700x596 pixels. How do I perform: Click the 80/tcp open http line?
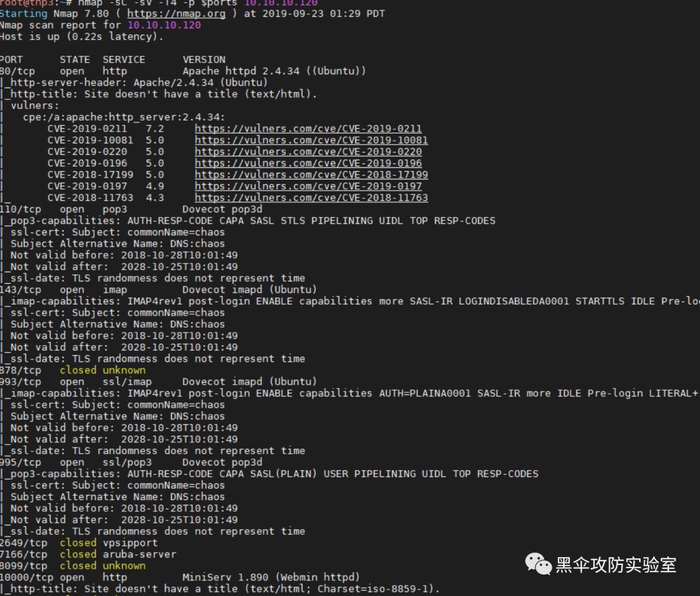coord(183,71)
